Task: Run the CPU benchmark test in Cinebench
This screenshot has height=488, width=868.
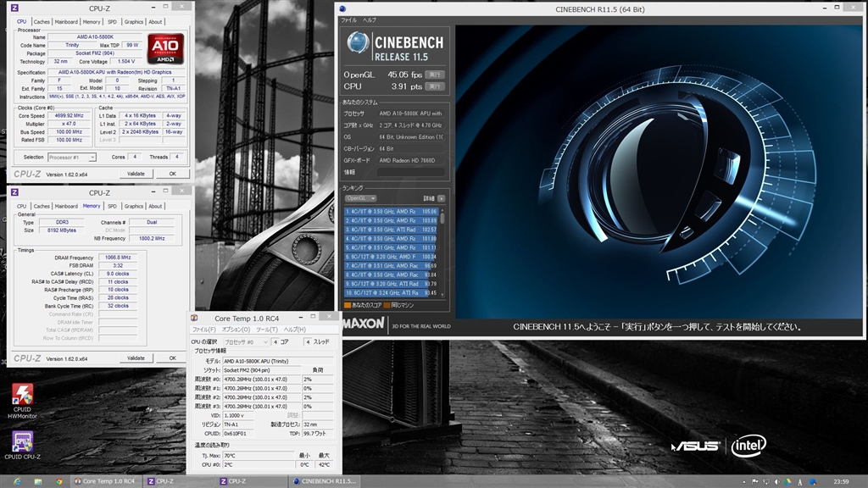Action: click(434, 86)
